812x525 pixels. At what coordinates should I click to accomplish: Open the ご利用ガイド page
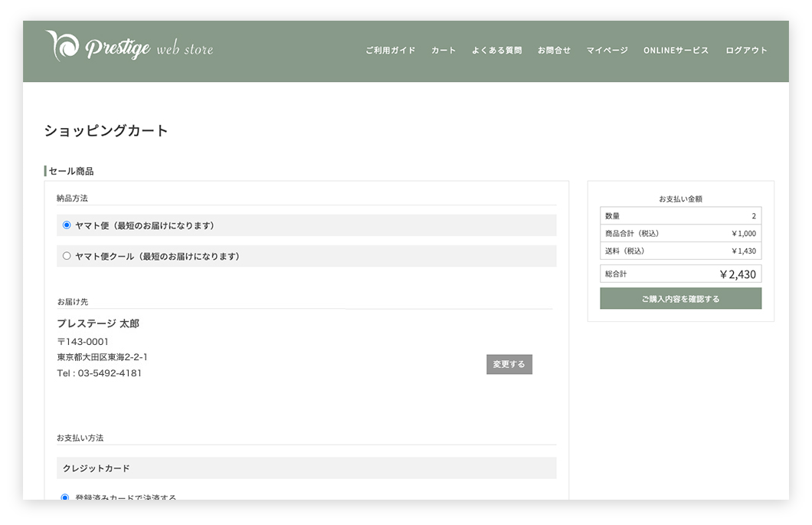point(390,51)
